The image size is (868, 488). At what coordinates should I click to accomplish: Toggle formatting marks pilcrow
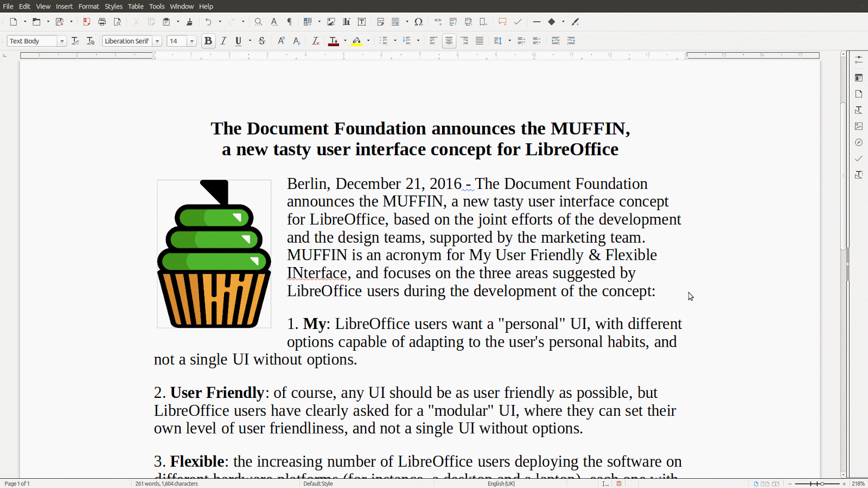289,22
